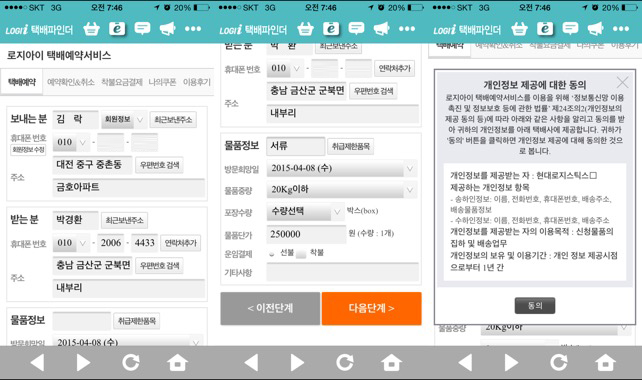Tap megaphone icon on the 로지아이 택배예약서비스 title screen

tap(167, 29)
